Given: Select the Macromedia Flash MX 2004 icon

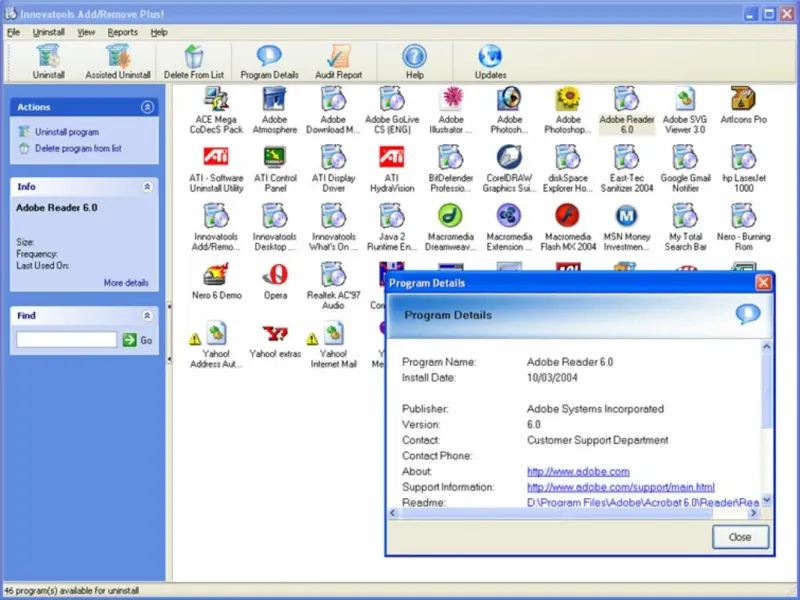Looking at the screenshot, I should tap(568, 228).
